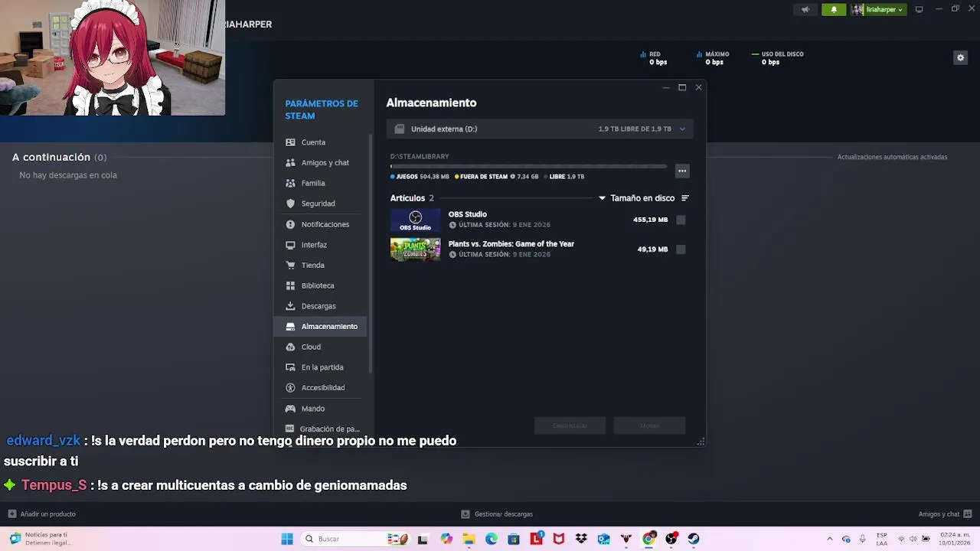Image resolution: width=980 pixels, height=551 pixels.
Task: Expand the liriaharper account dropdown
Action: (x=879, y=10)
